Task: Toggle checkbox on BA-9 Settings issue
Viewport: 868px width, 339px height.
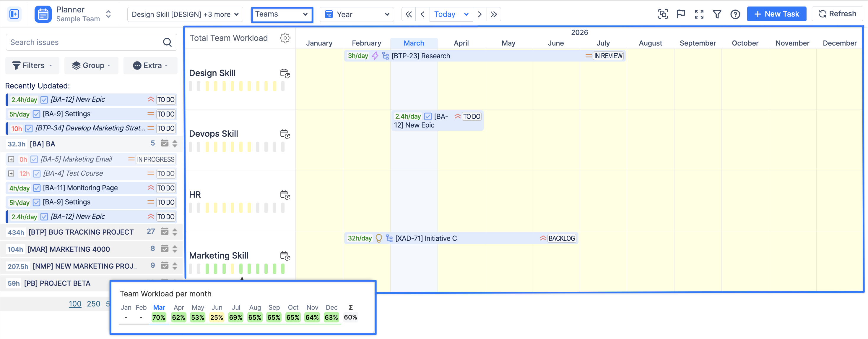Action: (x=37, y=114)
